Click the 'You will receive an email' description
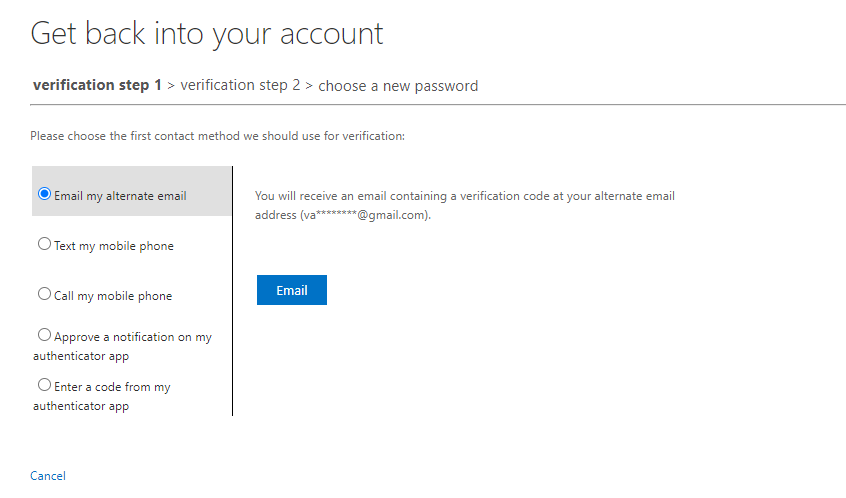Viewport: 846px width, 498px height. [465, 205]
